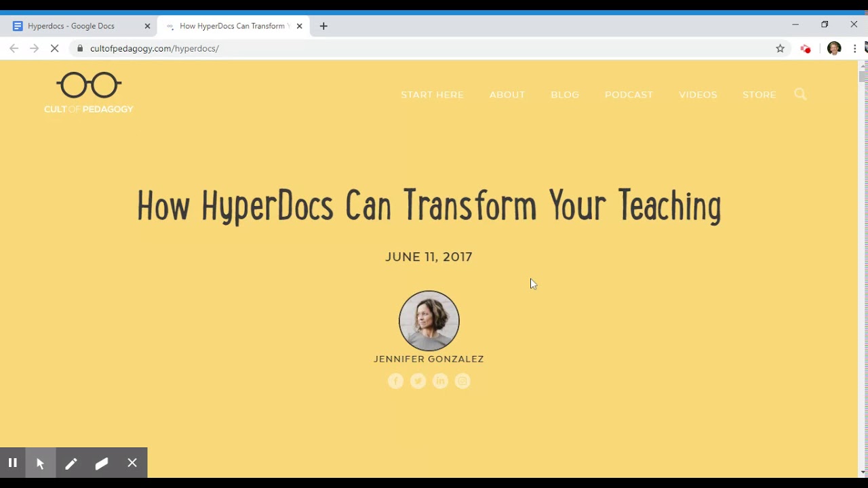
Task: Click the page scrollbar down arrow
Action: pos(863,472)
